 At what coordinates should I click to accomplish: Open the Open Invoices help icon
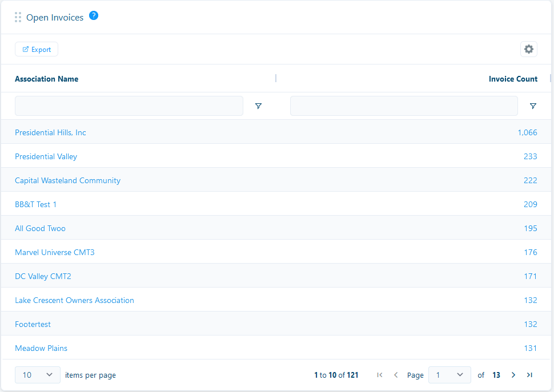pos(94,15)
